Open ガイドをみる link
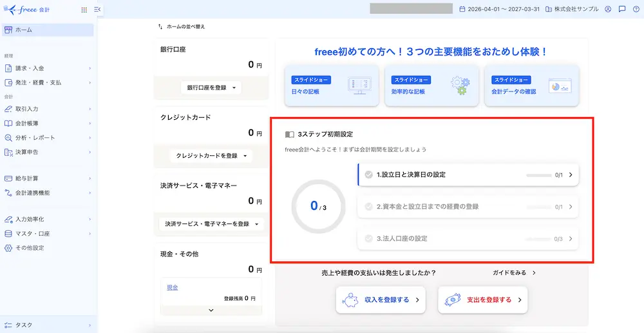The width and height of the screenshot is (644, 333). click(514, 272)
